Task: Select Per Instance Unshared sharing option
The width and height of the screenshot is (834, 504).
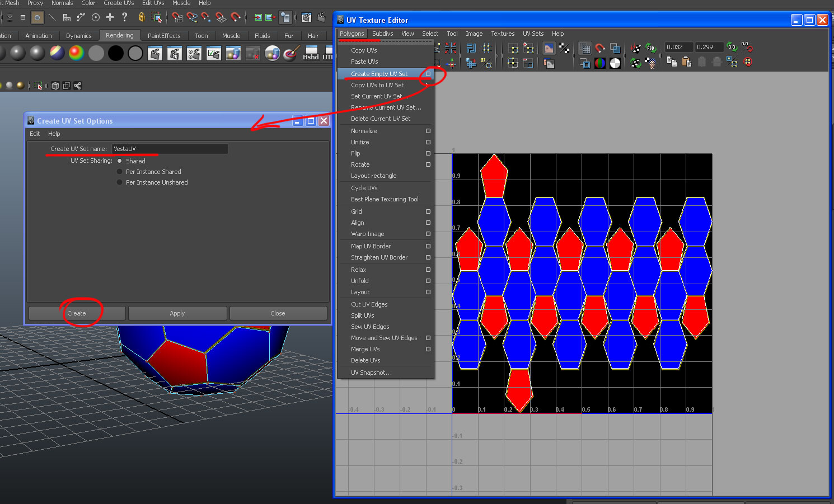Action: click(x=119, y=182)
